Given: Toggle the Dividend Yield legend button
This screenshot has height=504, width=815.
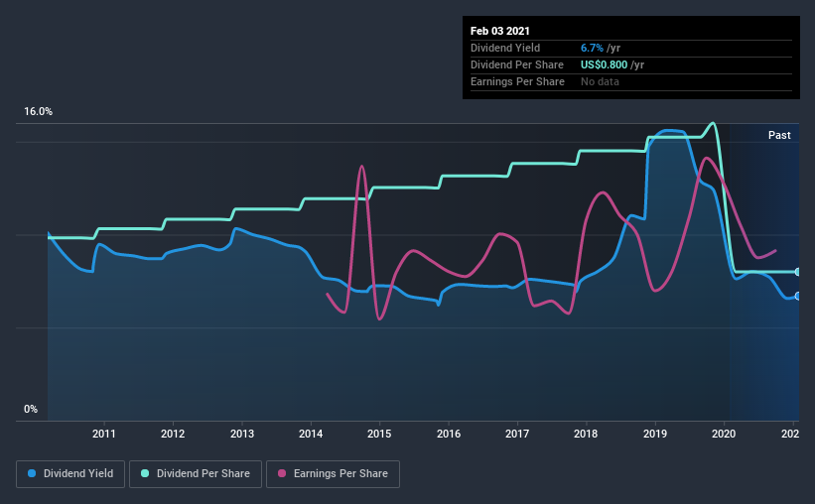Looking at the screenshot, I should [70, 474].
